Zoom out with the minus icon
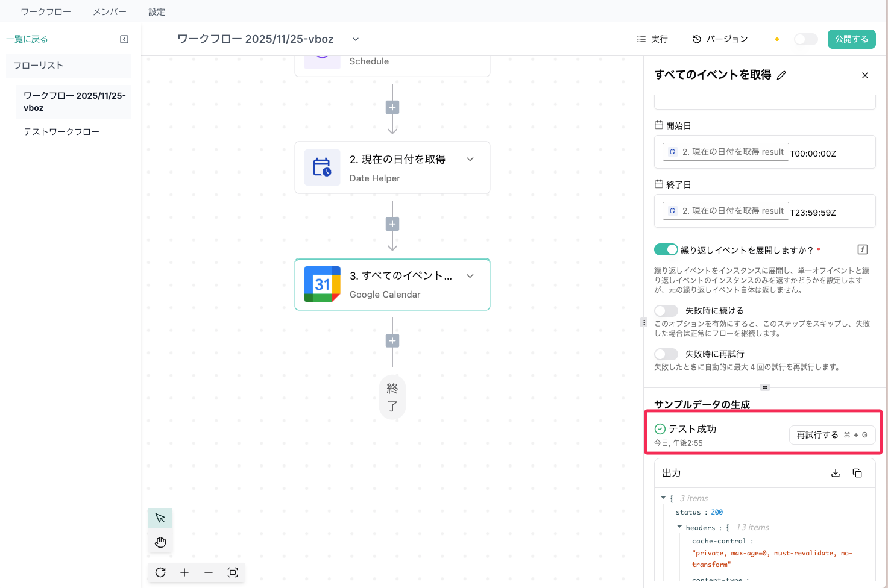This screenshot has height=588, width=888. click(209, 572)
